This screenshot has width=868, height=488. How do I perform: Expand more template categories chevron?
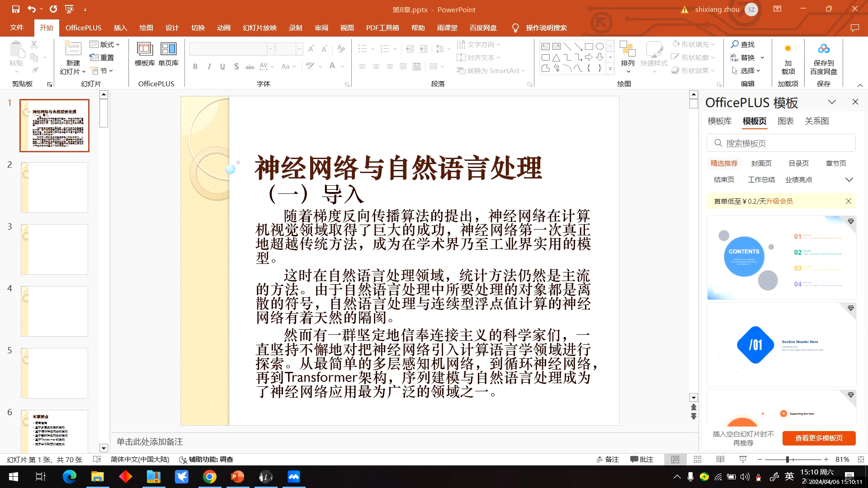click(x=849, y=179)
